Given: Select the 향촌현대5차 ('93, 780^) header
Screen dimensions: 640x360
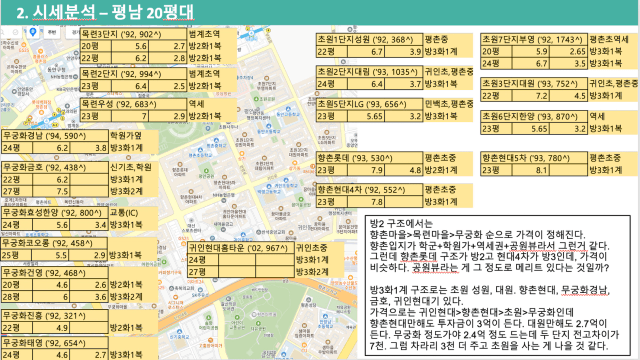Looking at the screenshot, I should [x=534, y=158].
